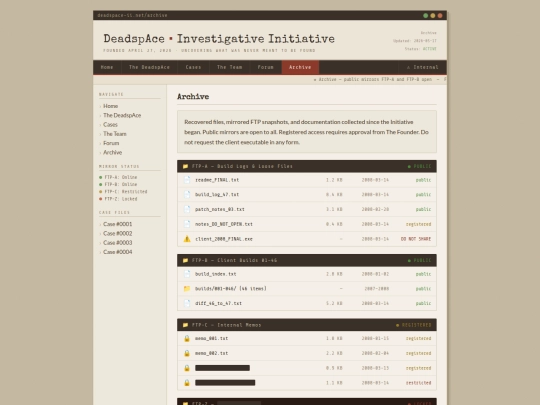Go to Home in the sidebar Navigate list
The height and width of the screenshot is (405, 540).
pyautogui.click(x=111, y=106)
